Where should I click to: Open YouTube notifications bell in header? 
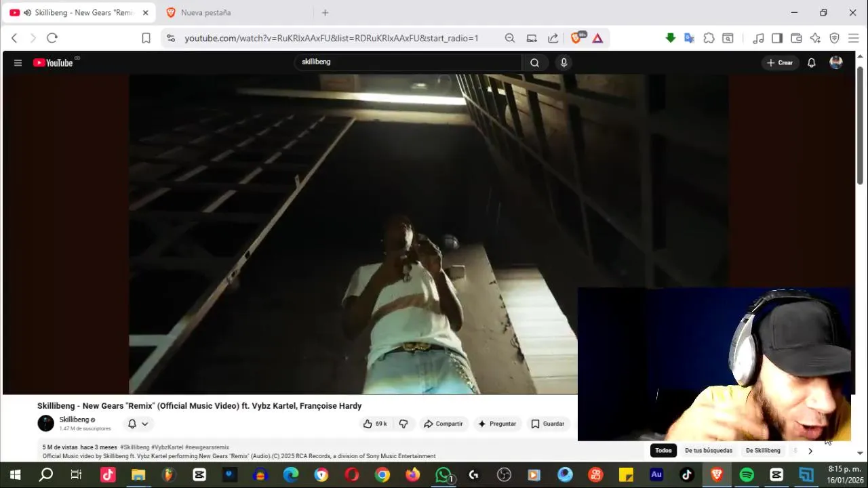[811, 62]
